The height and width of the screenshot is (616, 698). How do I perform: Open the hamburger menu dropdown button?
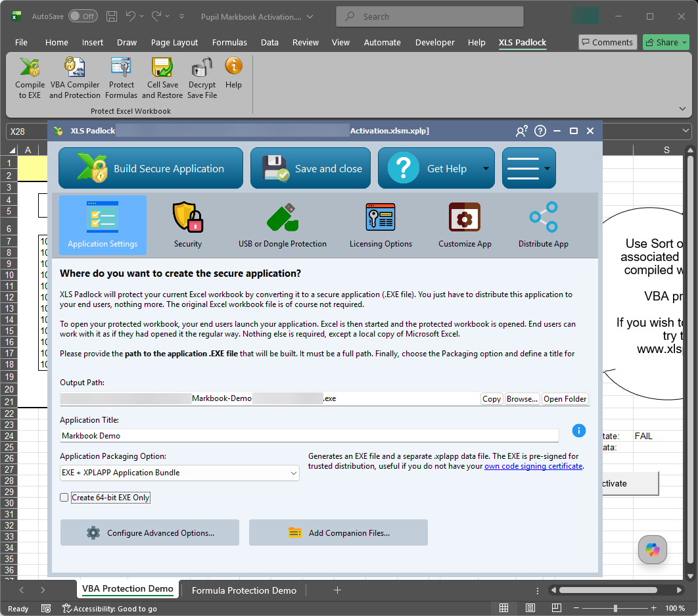(x=529, y=168)
